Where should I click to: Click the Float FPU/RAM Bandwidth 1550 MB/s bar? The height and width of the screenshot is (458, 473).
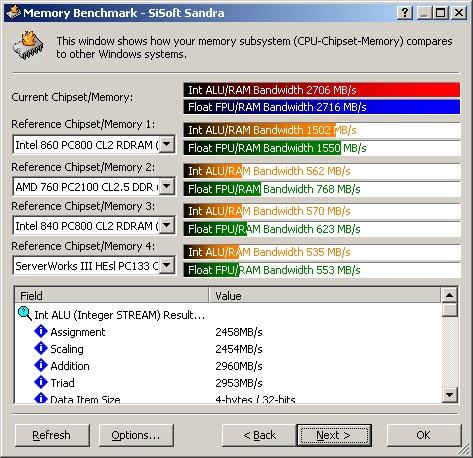(322, 148)
